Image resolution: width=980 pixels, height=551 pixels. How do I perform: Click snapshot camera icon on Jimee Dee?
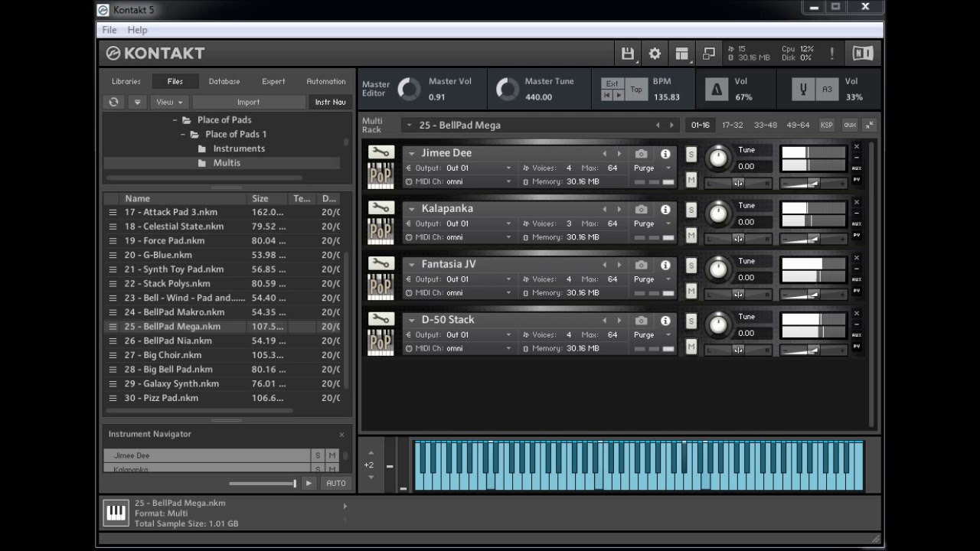pos(642,154)
